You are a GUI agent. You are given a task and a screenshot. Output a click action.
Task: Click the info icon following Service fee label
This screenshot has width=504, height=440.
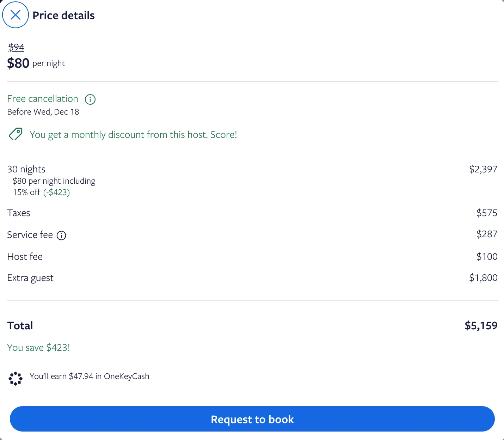(62, 236)
